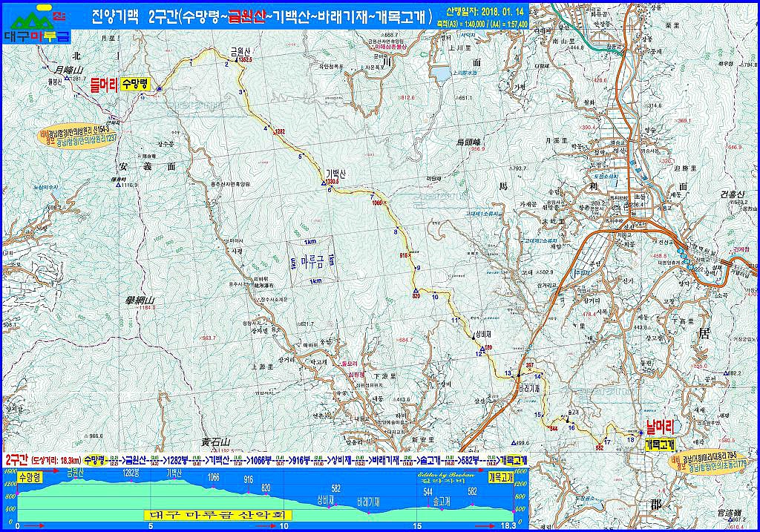The height and width of the screenshot is (532, 760).
Task: Click kilometer marker 13 near the highway
Action: (x=508, y=373)
